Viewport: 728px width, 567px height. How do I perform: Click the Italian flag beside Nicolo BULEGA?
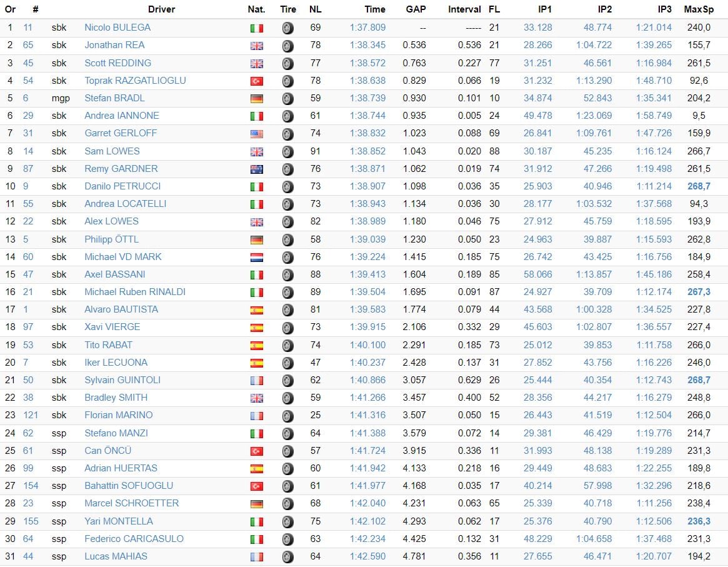256,28
